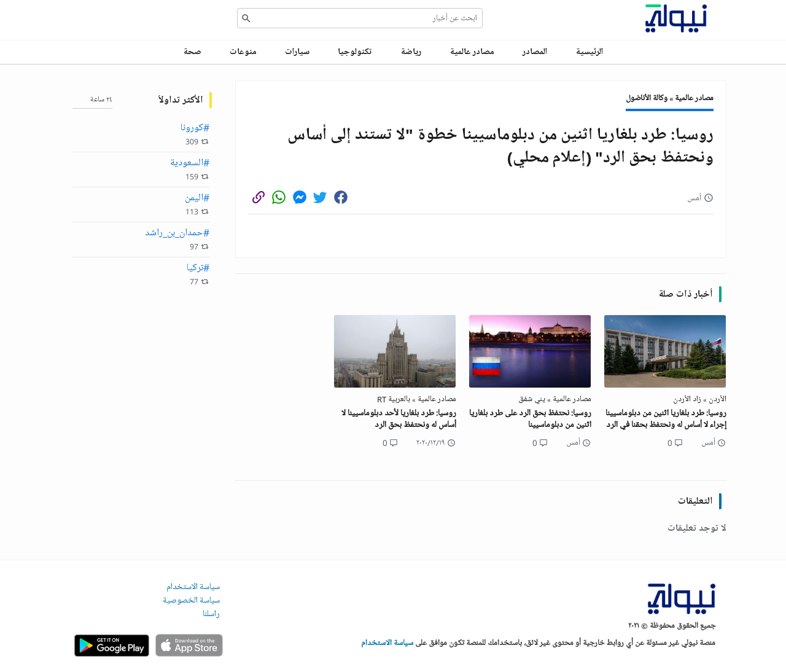This screenshot has width=786, height=672.
Task: Click clock icon on 2020/12/19 card
Action: (451, 443)
